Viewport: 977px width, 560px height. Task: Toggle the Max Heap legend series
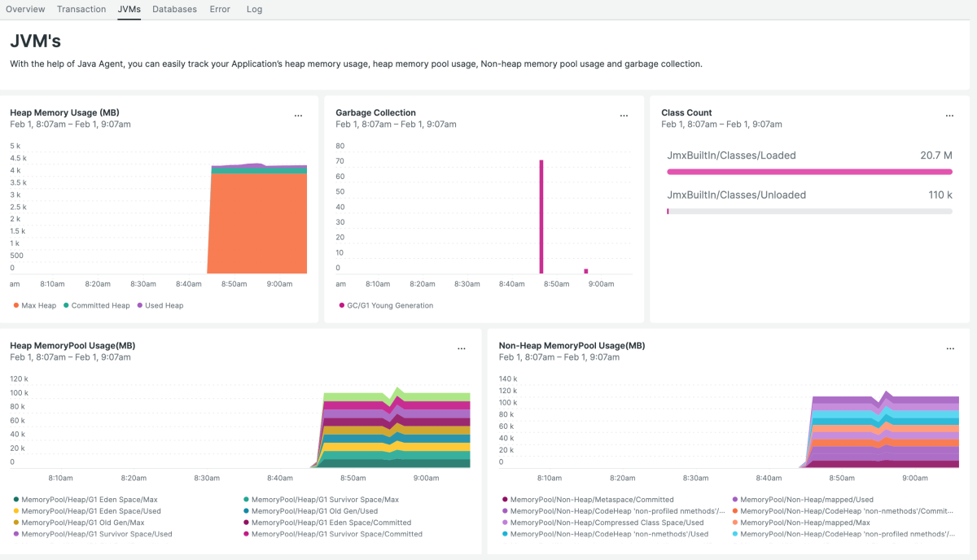35,305
